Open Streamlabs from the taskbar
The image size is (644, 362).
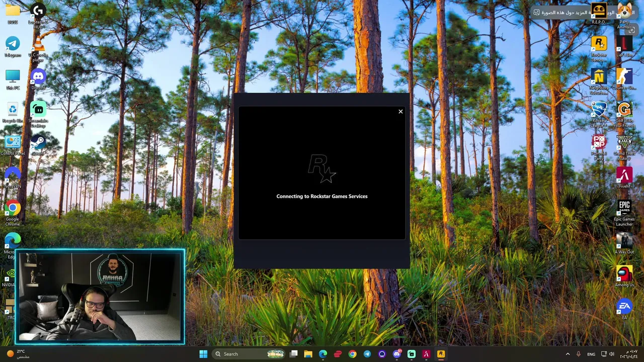tap(412, 354)
